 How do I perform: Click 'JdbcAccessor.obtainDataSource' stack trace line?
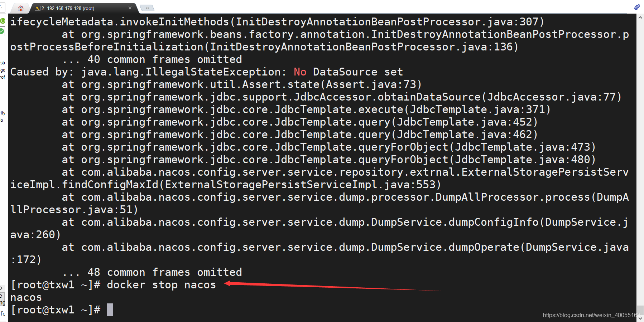coord(342,97)
